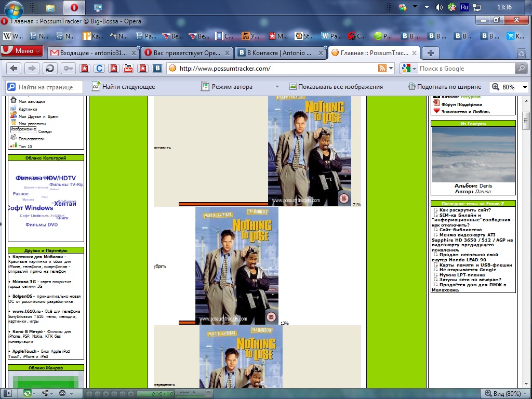Open the Как раскрутить сайт? forum topic
Viewport: 532px width, 399px height.
tap(465, 210)
